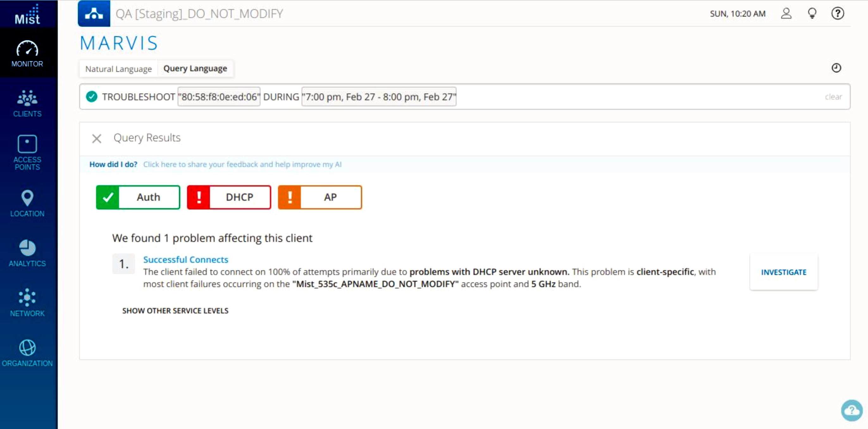The height and width of the screenshot is (429, 868).
Task: Click the Investigate button
Action: pos(784,272)
